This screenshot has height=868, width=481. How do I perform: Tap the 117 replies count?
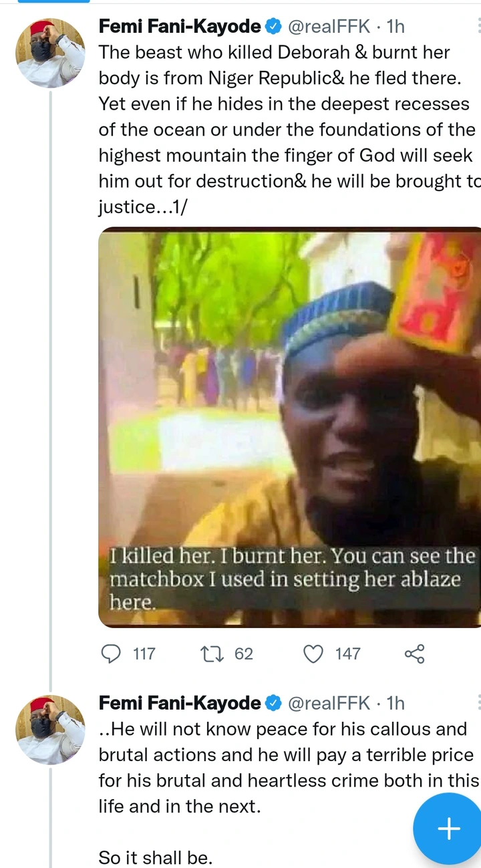(144, 654)
